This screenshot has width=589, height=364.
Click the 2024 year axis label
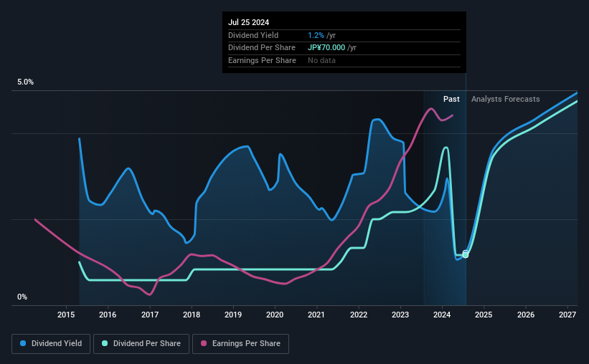(x=442, y=315)
